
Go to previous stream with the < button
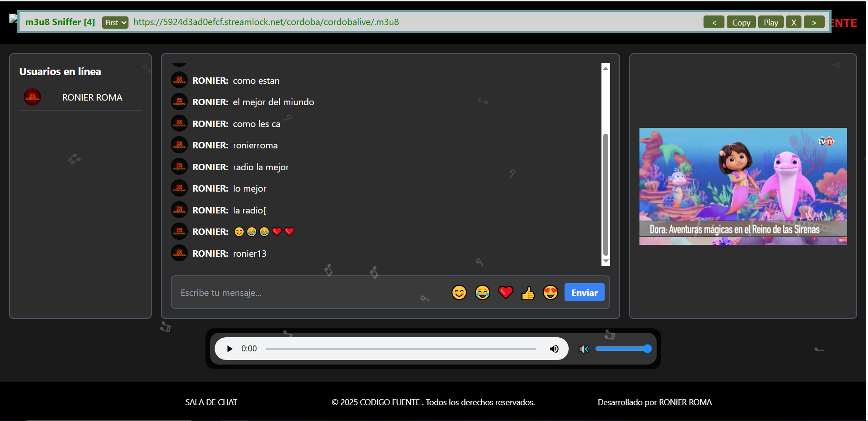tap(714, 22)
